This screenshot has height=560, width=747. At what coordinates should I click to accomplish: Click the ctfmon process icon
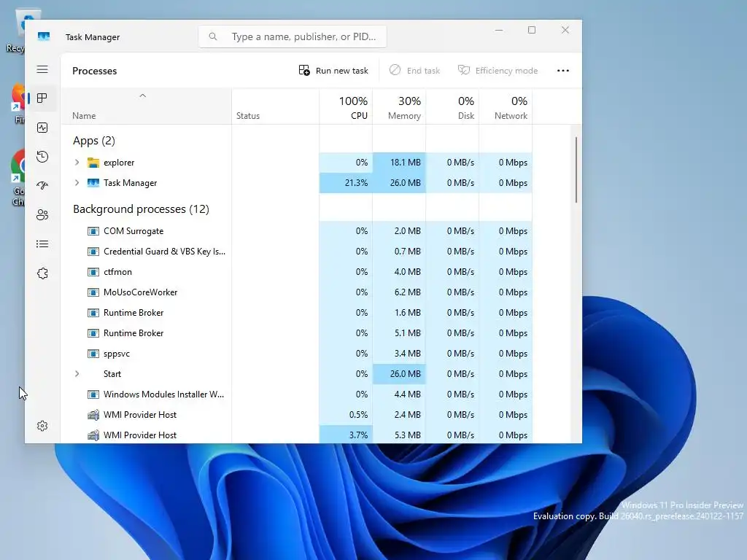(93, 272)
